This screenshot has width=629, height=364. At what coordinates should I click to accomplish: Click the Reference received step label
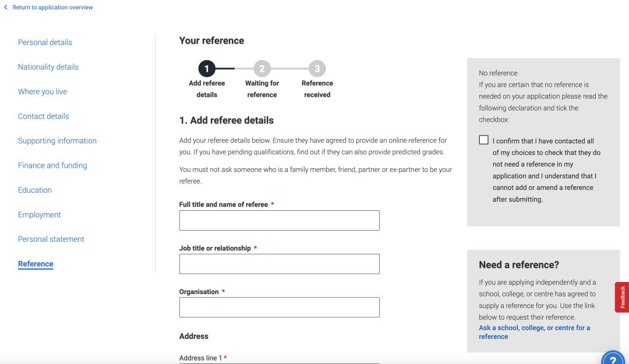[317, 89]
